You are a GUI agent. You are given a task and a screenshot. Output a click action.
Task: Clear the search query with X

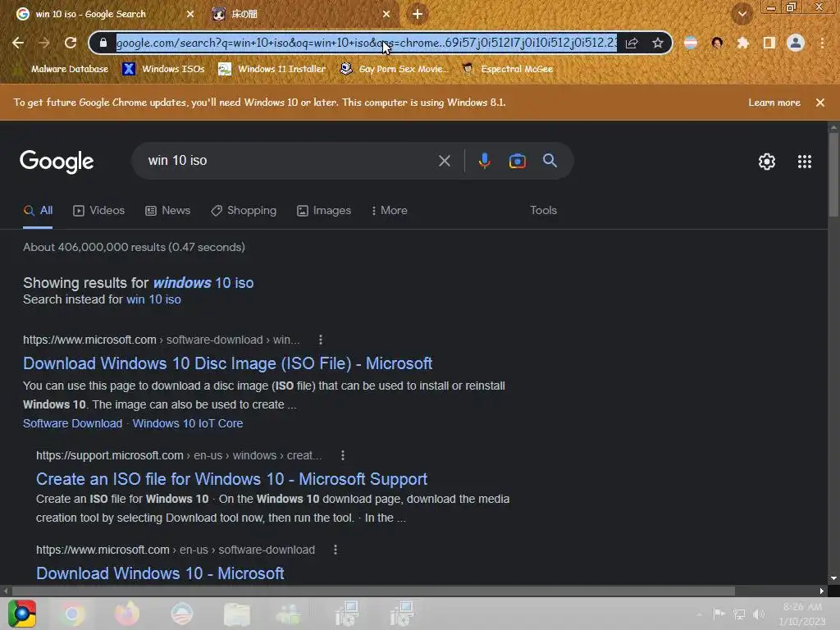444,161
